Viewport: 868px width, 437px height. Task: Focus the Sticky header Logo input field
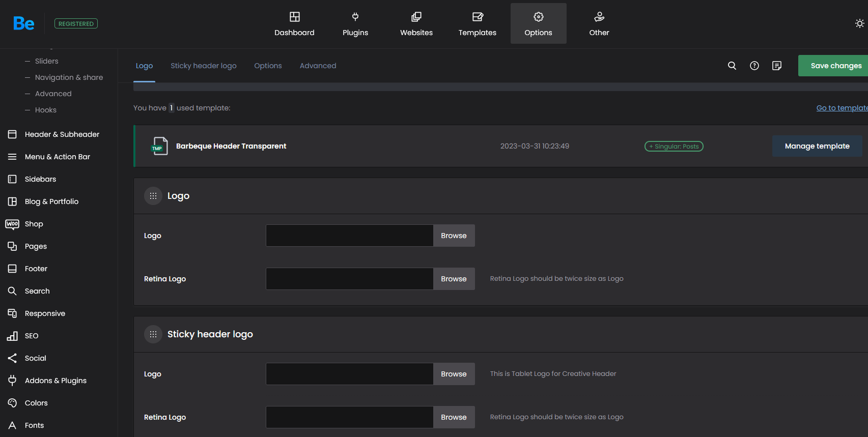349,374
